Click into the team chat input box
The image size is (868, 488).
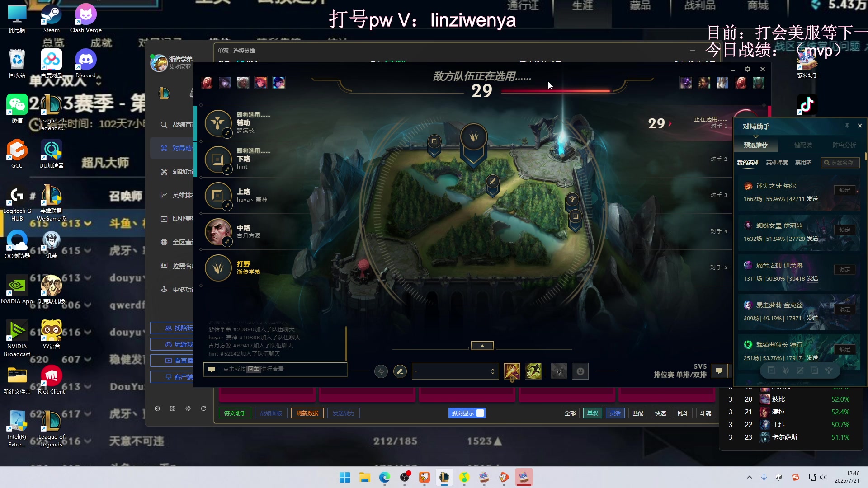275,369
